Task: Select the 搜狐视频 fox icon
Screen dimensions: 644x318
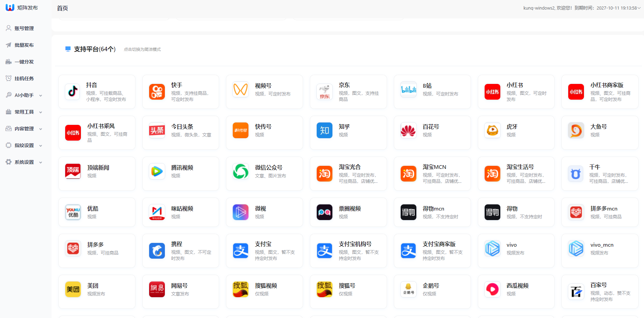Action: (x=241, y=289)
